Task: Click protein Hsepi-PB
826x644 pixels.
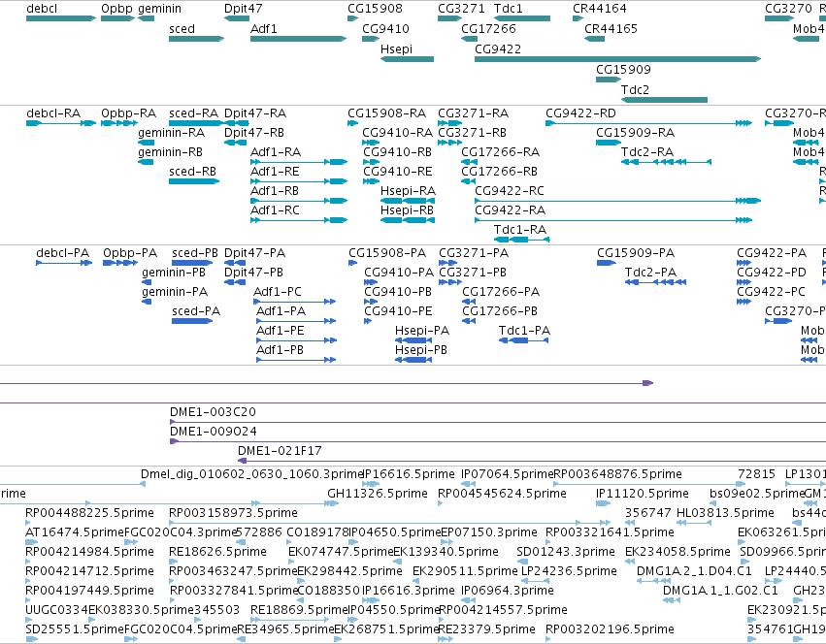Action: click(x=413, y=360)
